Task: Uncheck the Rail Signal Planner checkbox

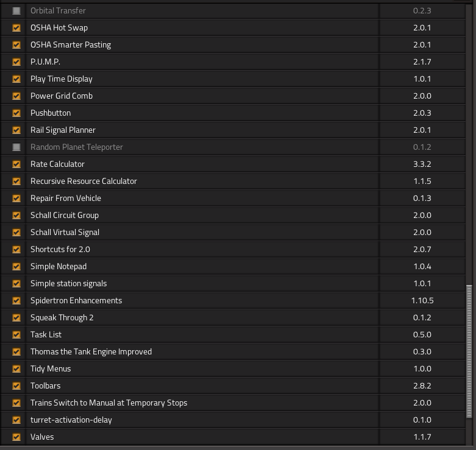Action: point(16,130)
